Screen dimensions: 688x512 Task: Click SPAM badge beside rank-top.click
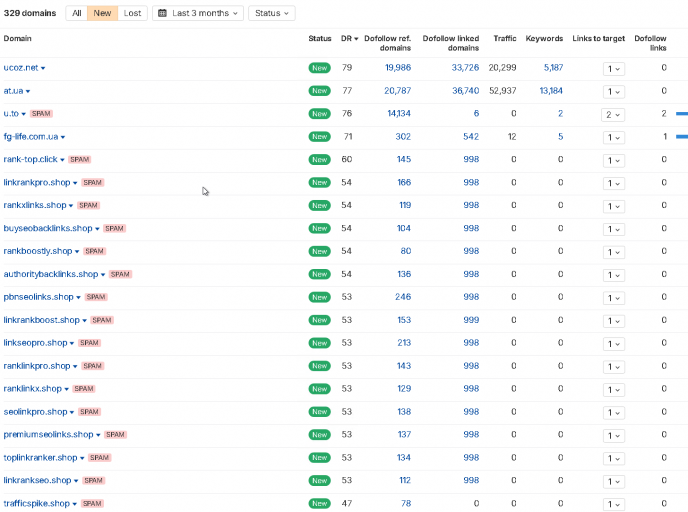(79, 159)
